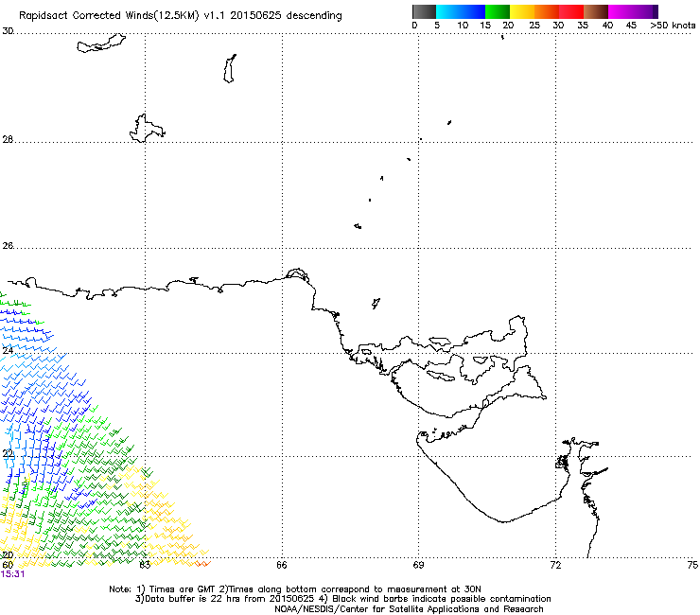Choose the brown 35-40 knots color band
This screenshot has height=615, width=700.
pos(596,11)
